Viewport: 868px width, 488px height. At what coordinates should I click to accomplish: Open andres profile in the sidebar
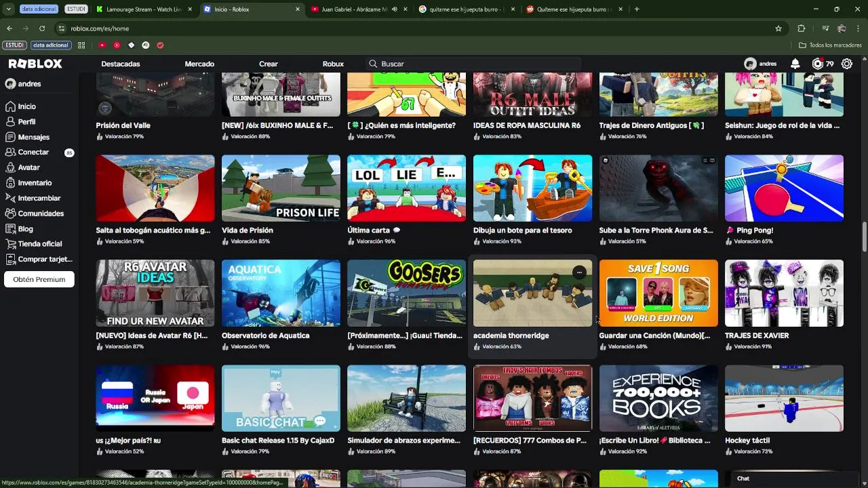[x=23, y=84]
